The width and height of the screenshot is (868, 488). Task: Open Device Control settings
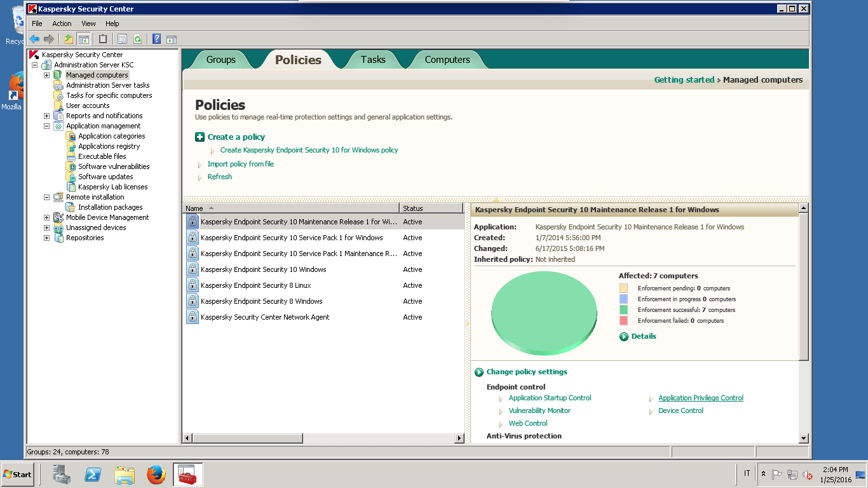click(681, 410)
